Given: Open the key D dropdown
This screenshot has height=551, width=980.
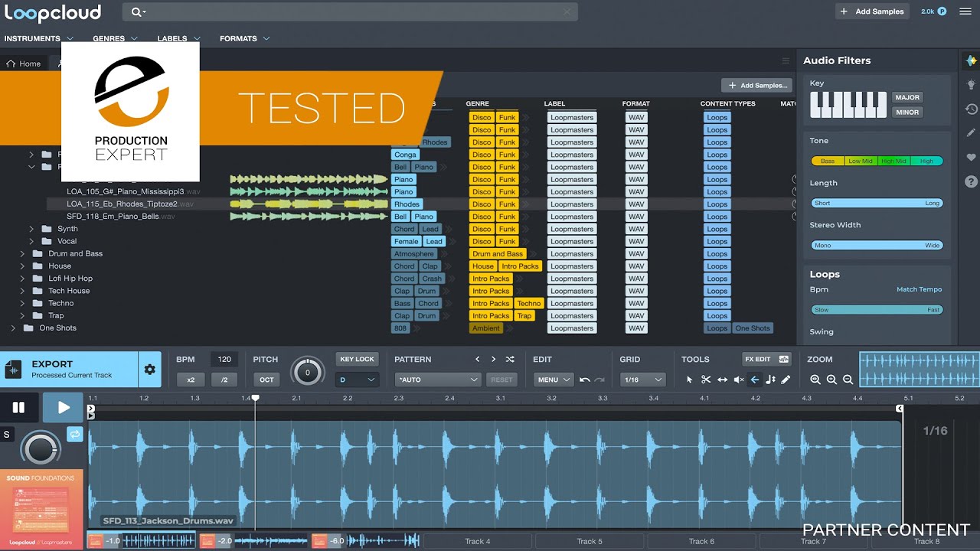Looking at the screenshot, I should [358, 380].
